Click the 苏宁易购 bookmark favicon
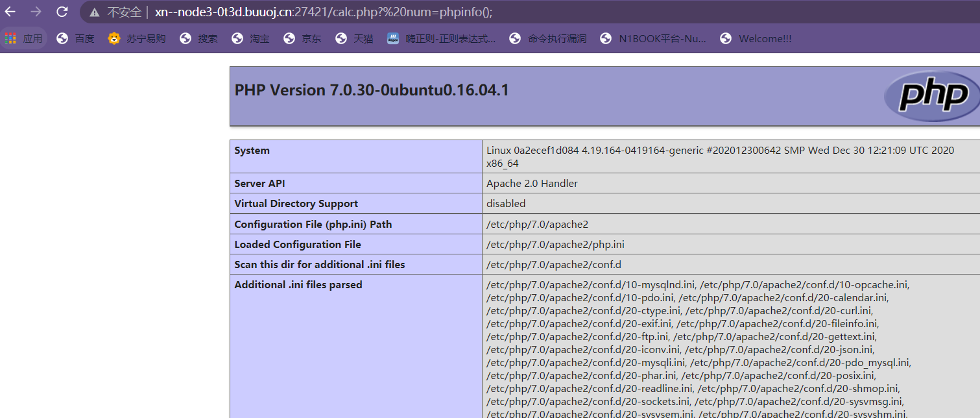Screen dimensions: 980x418 tap(114, 39)
